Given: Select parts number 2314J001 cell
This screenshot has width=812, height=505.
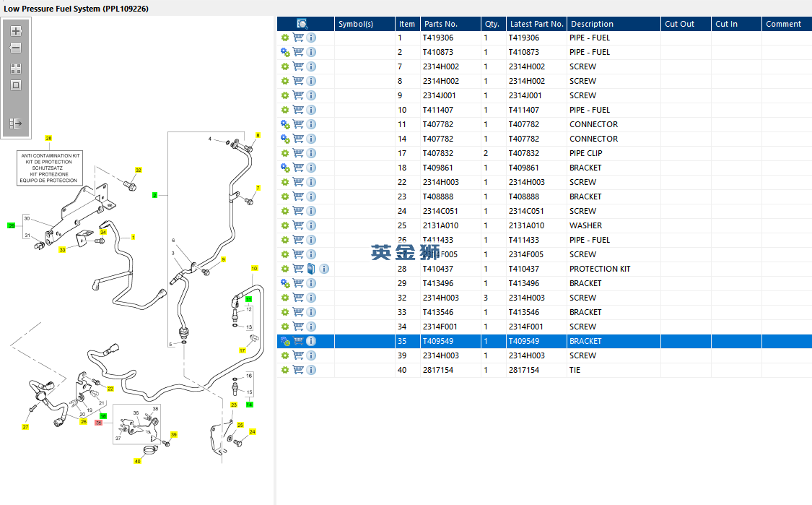Looking at the screenshot, I should click(x=450, y=95).
